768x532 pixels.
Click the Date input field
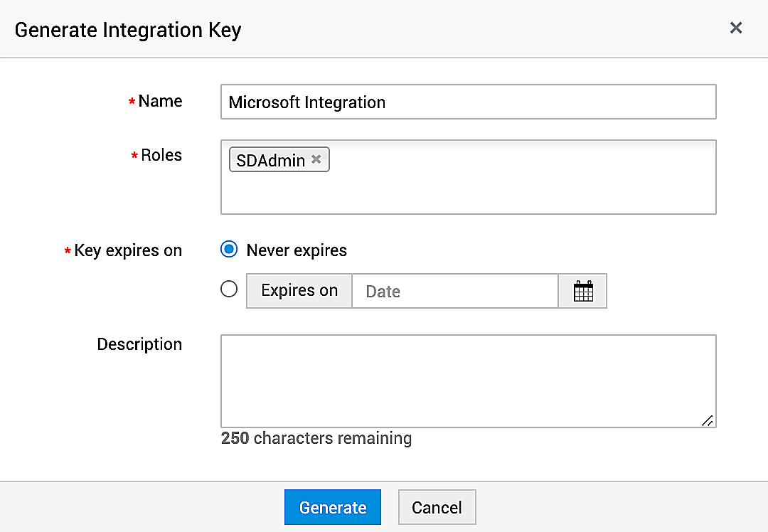coord(454,291)
